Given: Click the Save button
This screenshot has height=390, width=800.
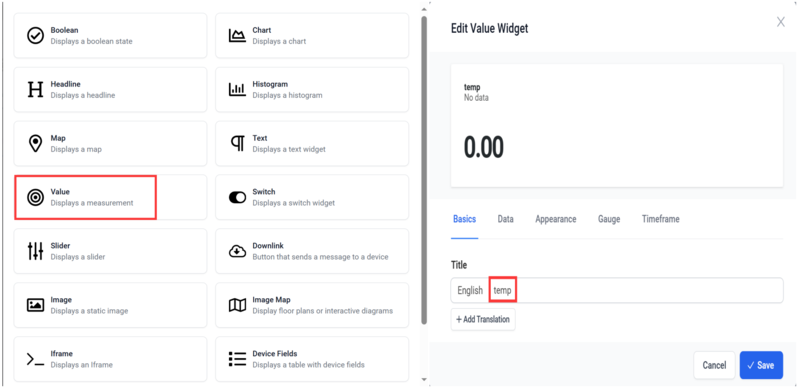Looking at the screenshot, I should [761, 365].
